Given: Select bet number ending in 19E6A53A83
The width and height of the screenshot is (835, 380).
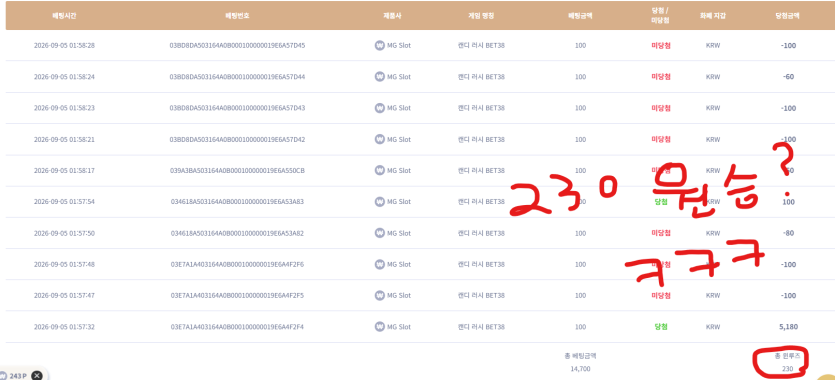Looking at the screenshot, I should [237, 202].
